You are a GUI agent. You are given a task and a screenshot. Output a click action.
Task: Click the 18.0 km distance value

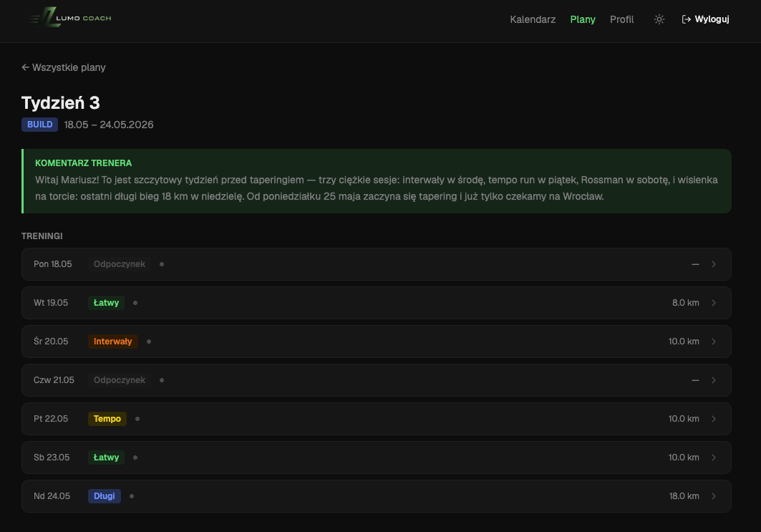point(684,496)
